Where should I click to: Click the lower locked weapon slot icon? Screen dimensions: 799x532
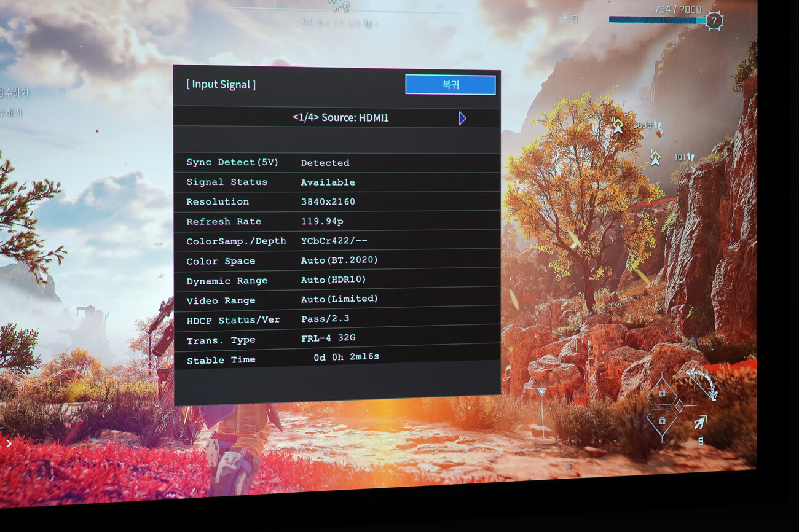(661, 421)
